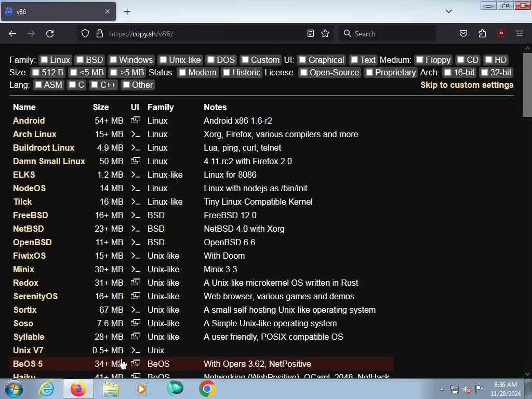This screenshot has height=399, width=532.
Task: Check the Historic status filter
Action: 227,72
